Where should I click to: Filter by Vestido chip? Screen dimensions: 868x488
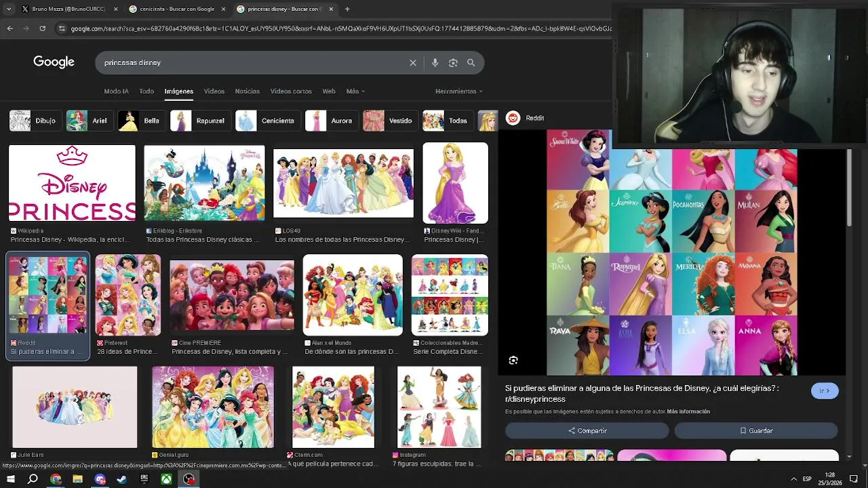pyautogui.click(x=390, y=121)
